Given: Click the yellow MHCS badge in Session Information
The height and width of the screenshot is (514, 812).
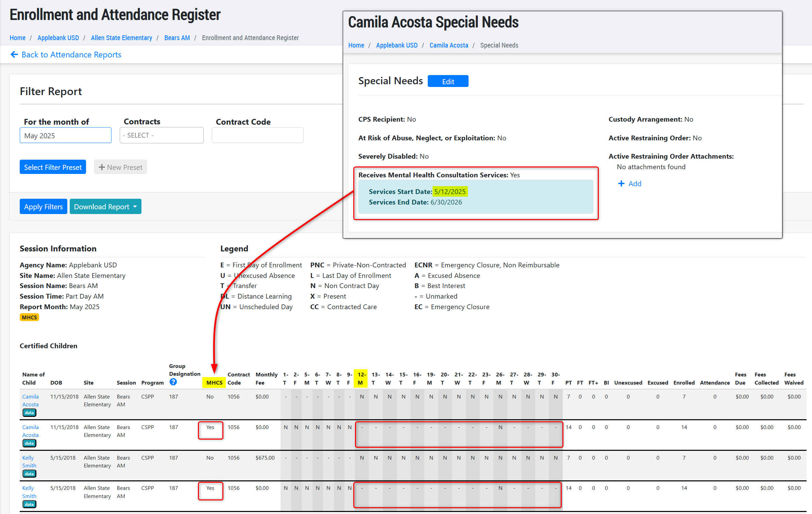Looking at the screenshot, I should pos(29,317).
